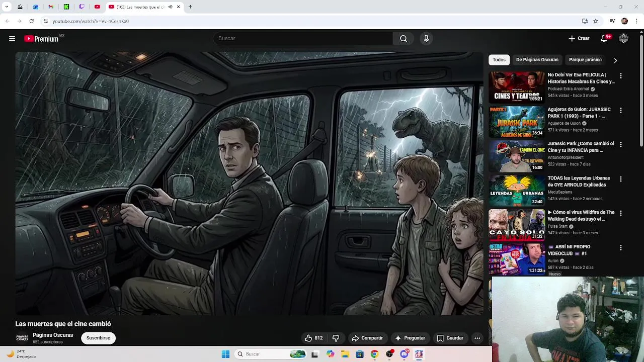Click the taskbar Buscar search box
This screenshot has height=362, width=644.
[271, 354]
